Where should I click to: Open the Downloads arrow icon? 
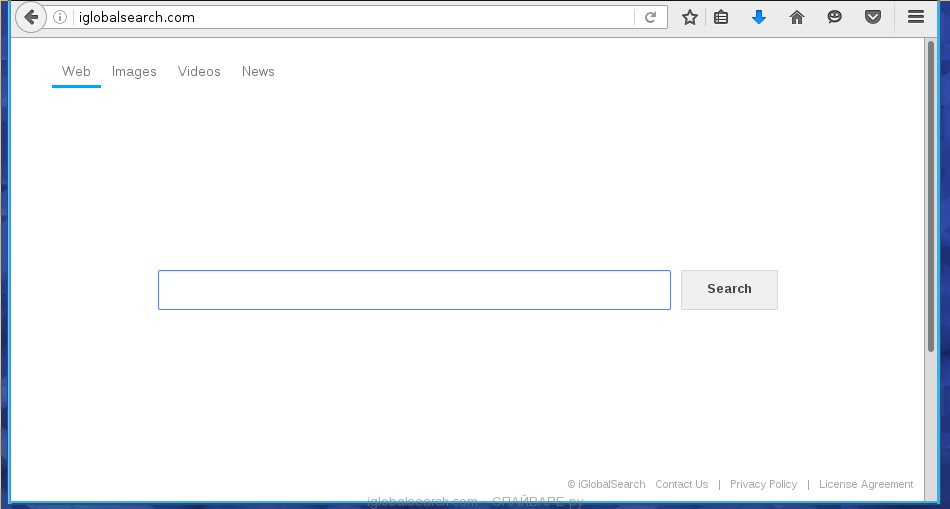[x=759, y=17]
